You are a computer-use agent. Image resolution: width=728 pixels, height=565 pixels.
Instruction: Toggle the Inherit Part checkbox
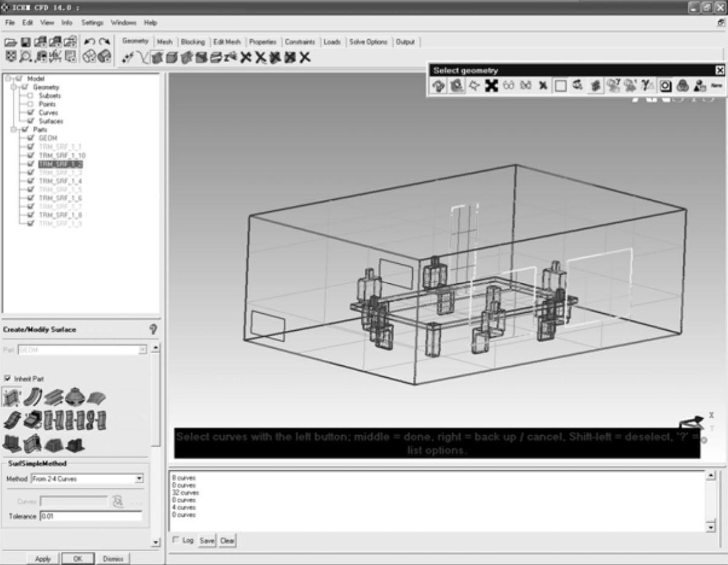click(x=8, y=378)
